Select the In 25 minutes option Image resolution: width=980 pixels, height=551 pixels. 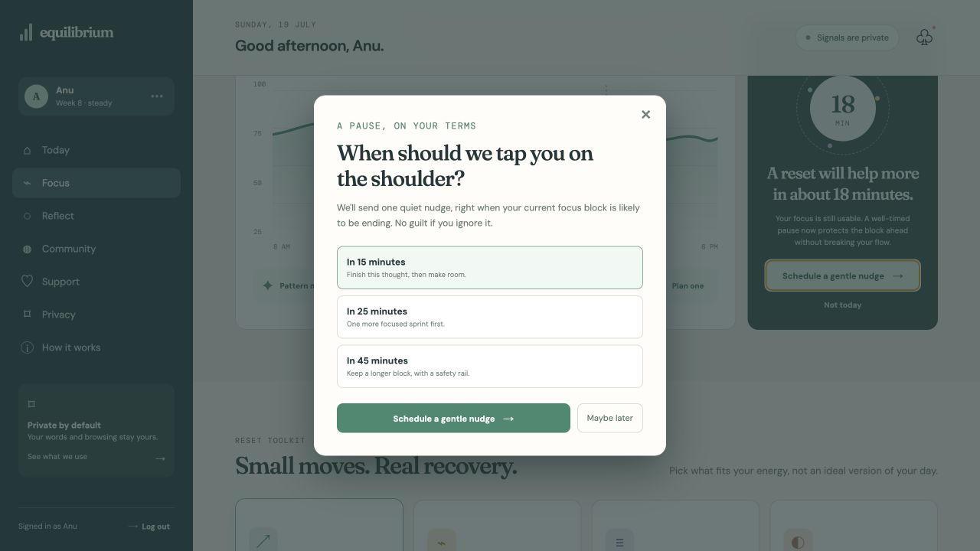490,317
